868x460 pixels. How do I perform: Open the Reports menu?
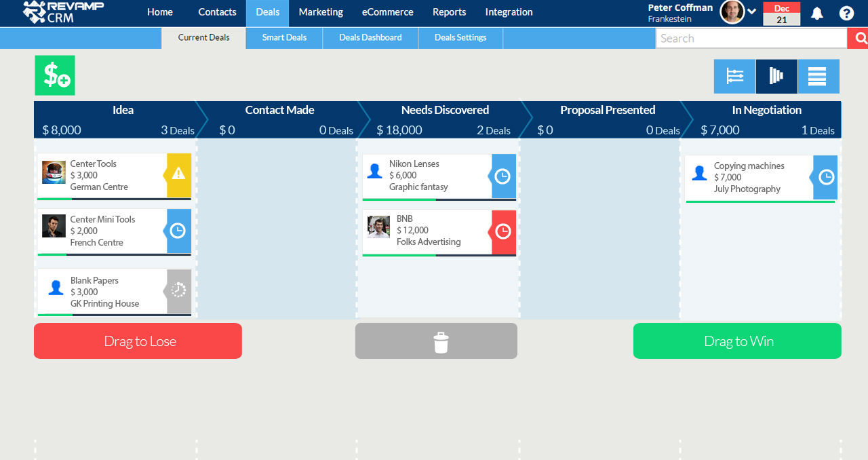(x=449, y=12)
